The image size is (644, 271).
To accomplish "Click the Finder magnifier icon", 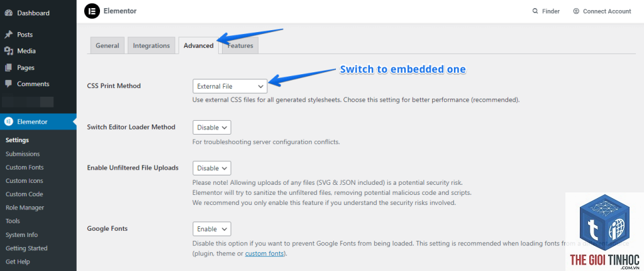I will [535, 11].
